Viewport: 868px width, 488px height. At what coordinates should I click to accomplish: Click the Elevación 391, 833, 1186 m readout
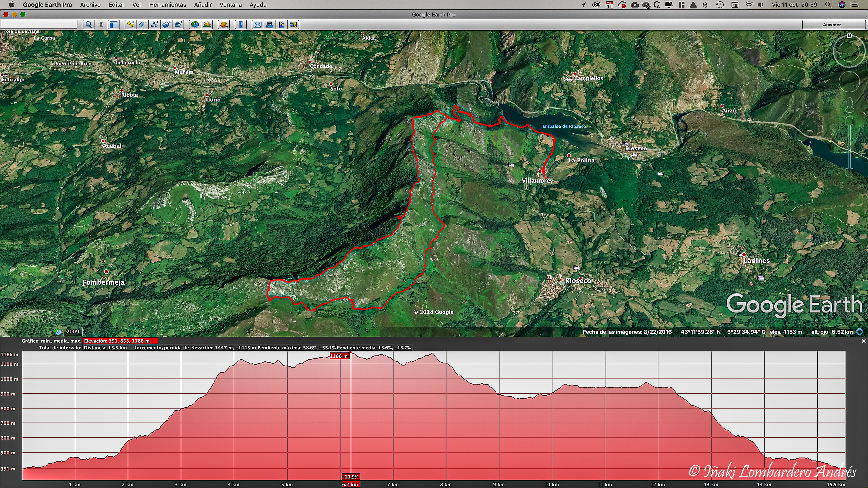(x=120, y=341)
